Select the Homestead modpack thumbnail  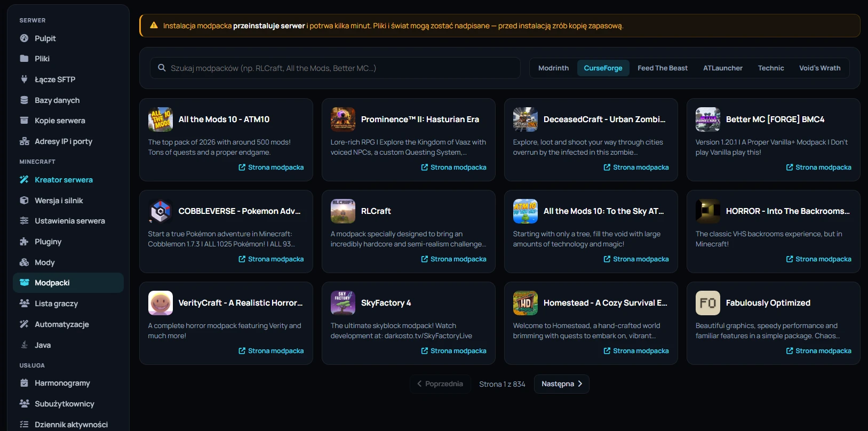(525, 303)
